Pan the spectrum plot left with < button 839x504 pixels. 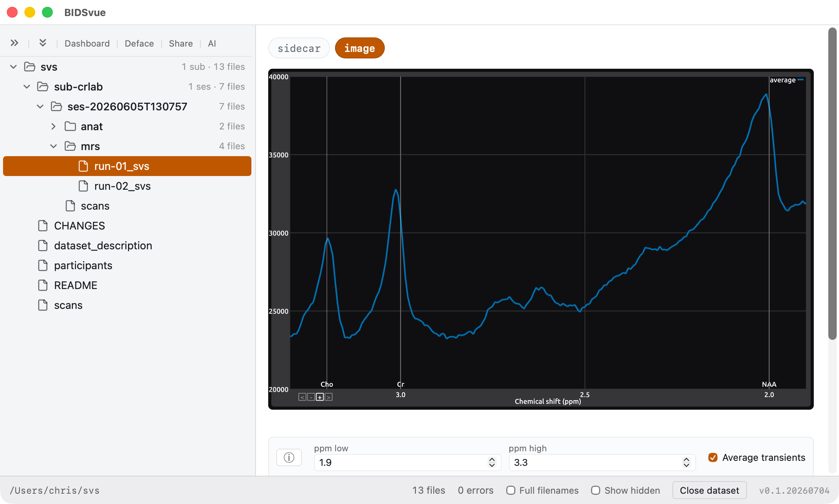[x=302, y=397]
